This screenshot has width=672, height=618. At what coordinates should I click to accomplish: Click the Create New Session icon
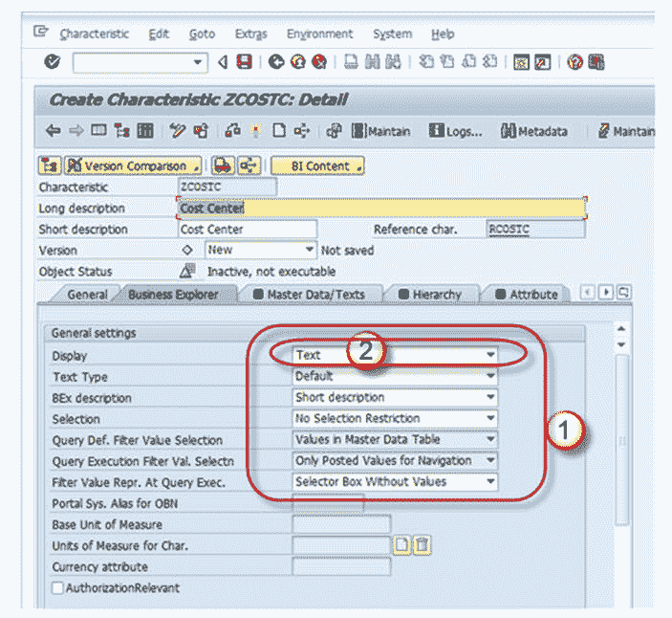[521, 62]
